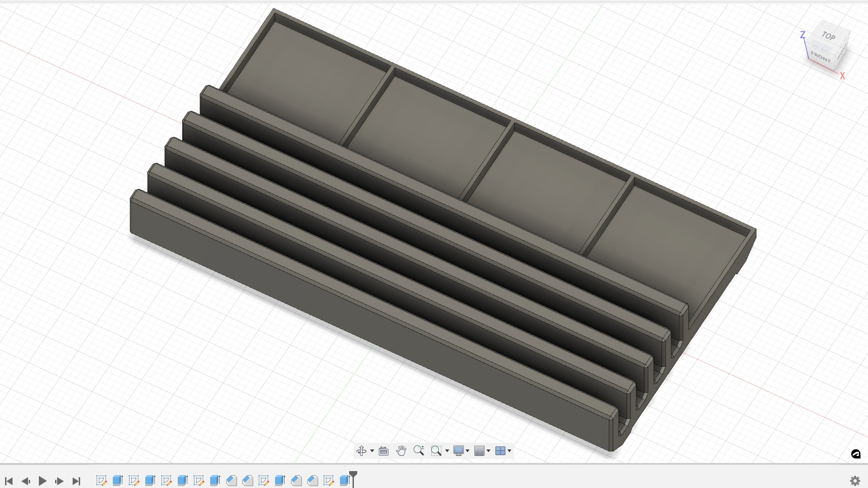This screenshot has height=488, width=868.
Task: Open Display Settings monitor icon
Action: (x=459, y=451)
